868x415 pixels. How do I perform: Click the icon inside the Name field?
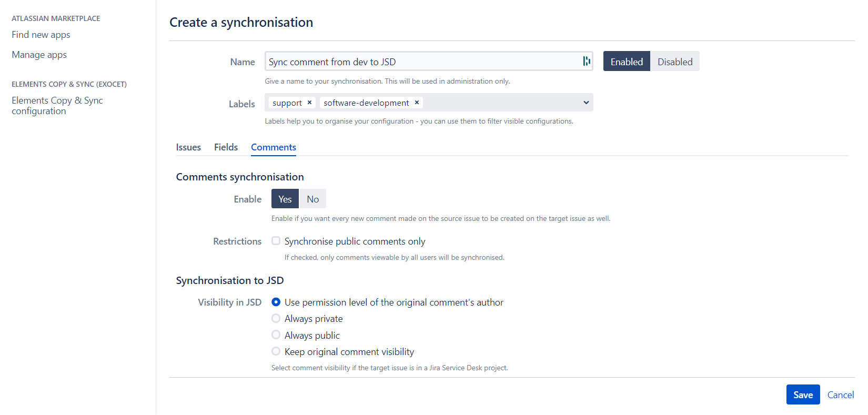[x=586, y=61]
